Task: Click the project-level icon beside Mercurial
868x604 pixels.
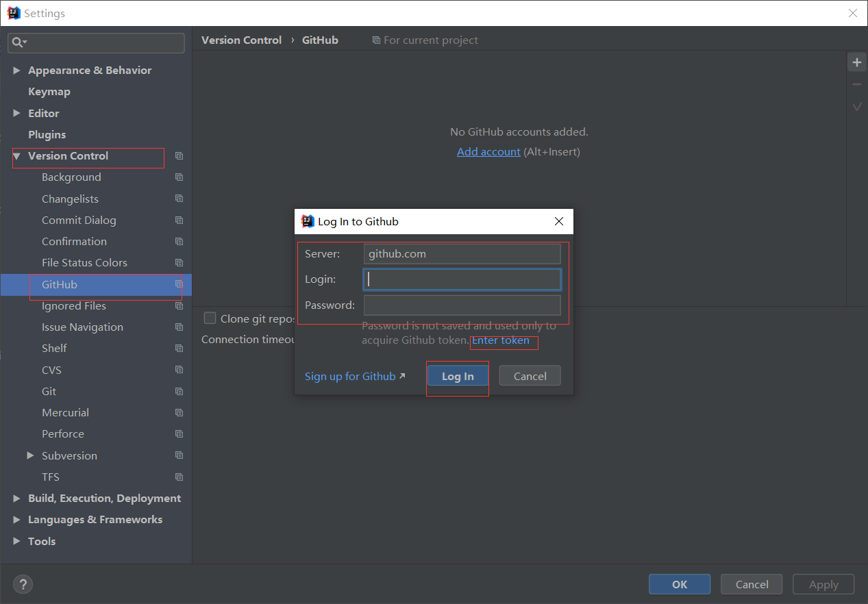Action: point(179,413)
